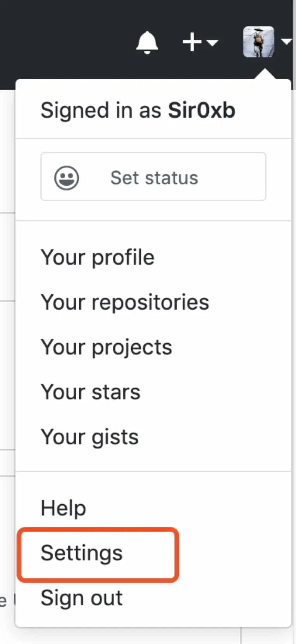Image resolution: width=296 pixels, height=644 pixels.
Task: View Your stars
Action: tap(91, 392)
